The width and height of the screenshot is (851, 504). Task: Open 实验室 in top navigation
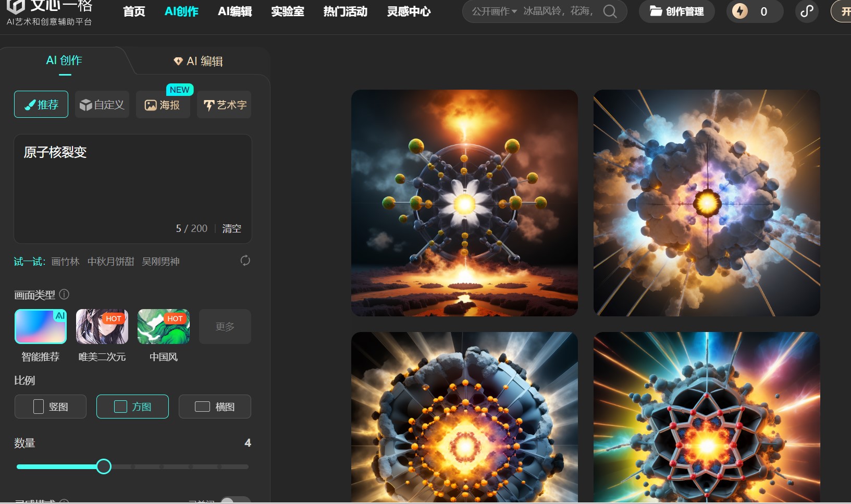click(288, 11)
